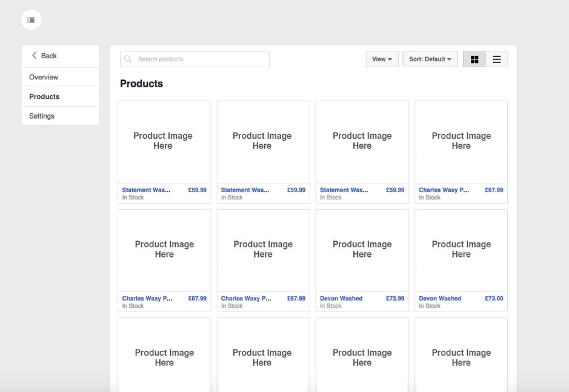The height and width of the screenshot is (392, 569).
Task: Click the search magnifier icon
Action: [x=128, y=59]
